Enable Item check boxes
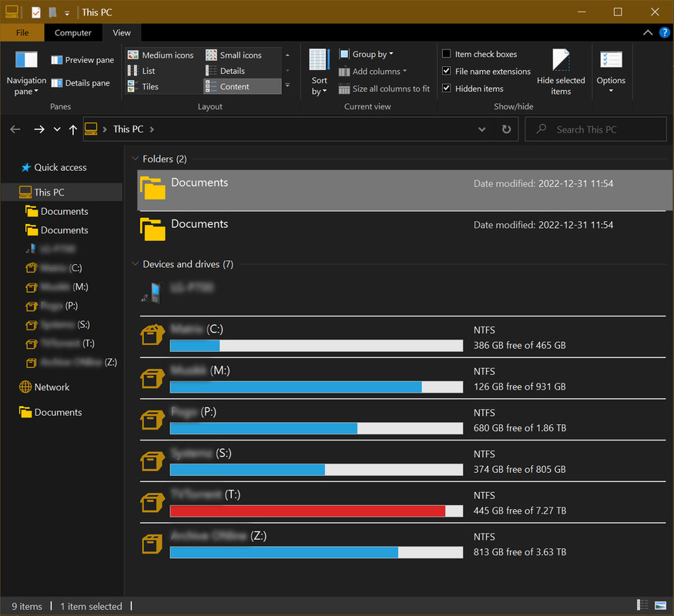Image resolution: width=674 pixels, height=616 pixels. tap(480, 54)
